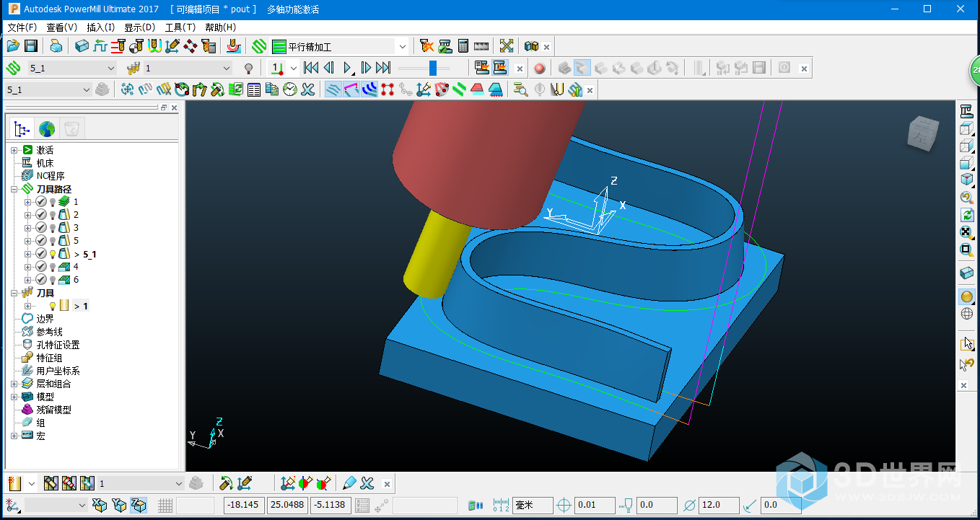Image resolution: width=980 pixels, height=520 pixels.
Task: Click the tolerance field showing 0.01
Action: click(x=595, y=505)
